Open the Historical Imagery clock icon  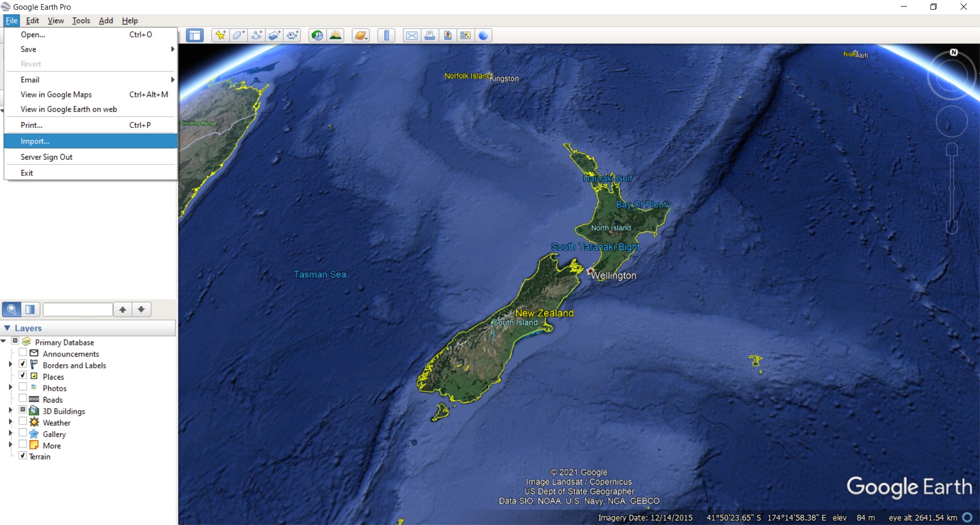click(317, 35)
